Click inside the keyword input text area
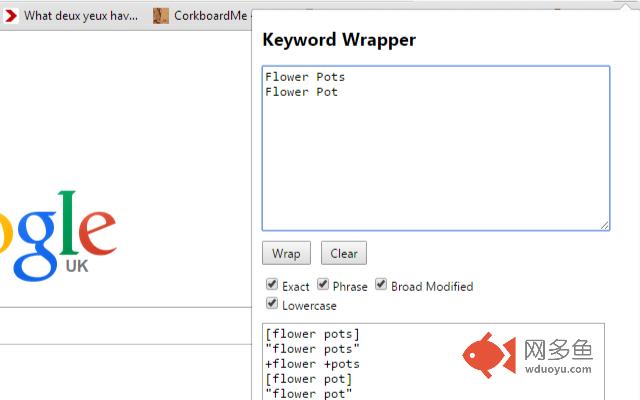Image resolution: width=640 pixels, height=400 pixels. [436, 148]
